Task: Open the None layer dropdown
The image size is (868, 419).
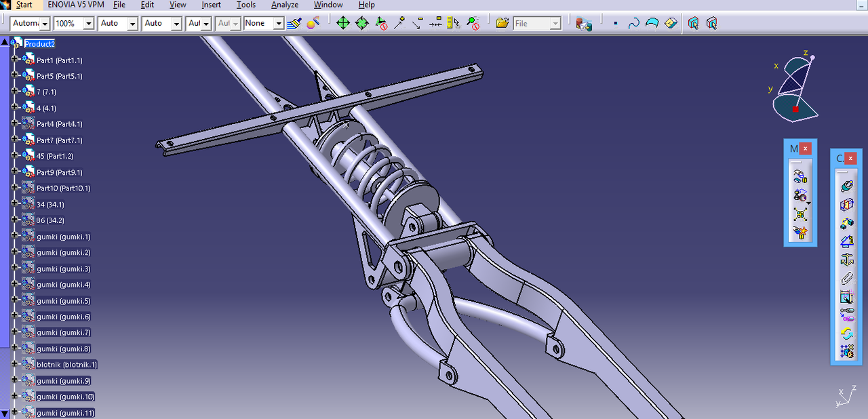Action: (278, 24)
